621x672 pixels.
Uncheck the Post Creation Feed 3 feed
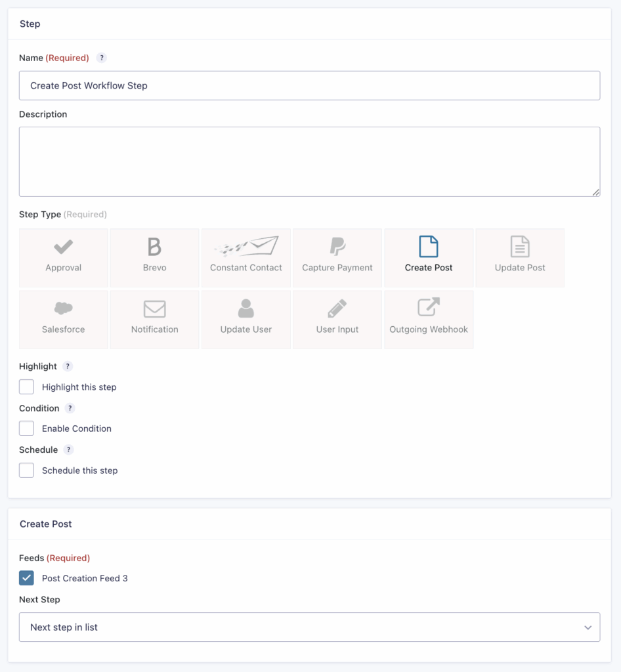26,578
